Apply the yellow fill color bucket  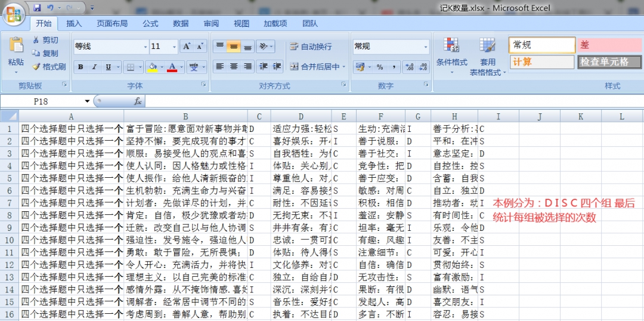click(153, 67)
